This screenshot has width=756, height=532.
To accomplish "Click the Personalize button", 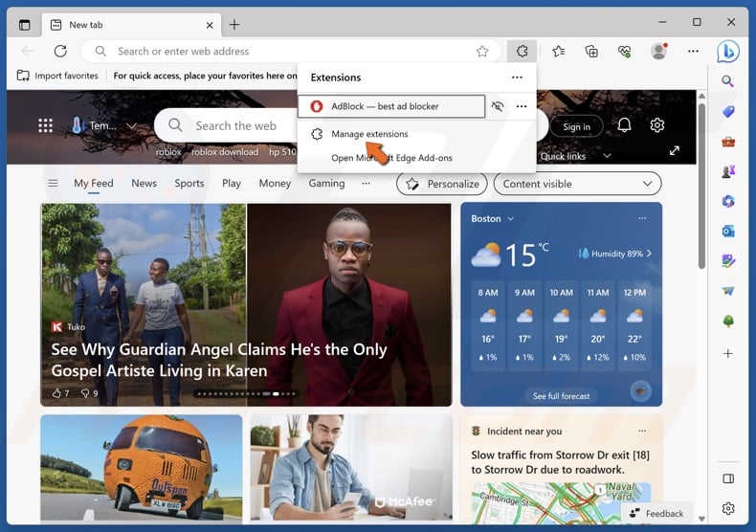I will (x=442, y=184).
